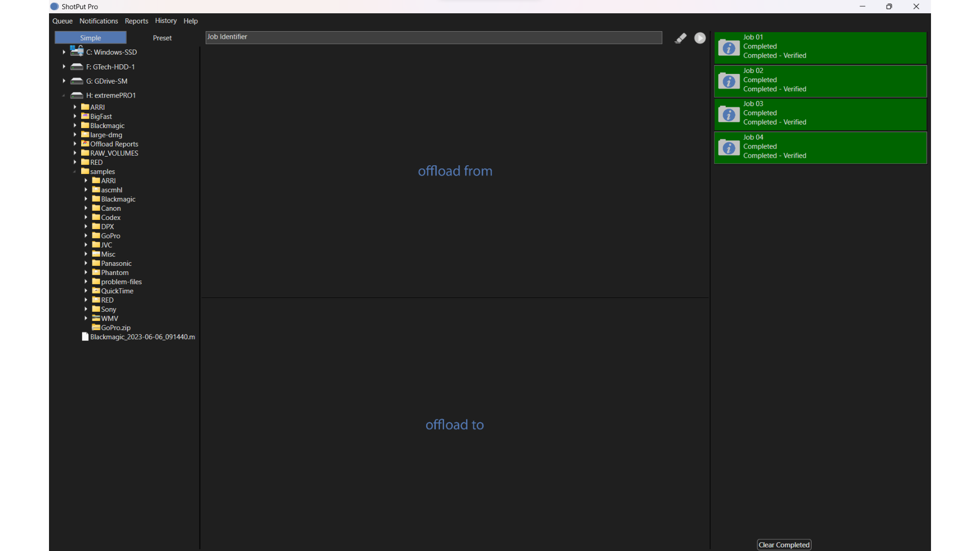980x551 pixels.
Task: Expand the G: GDrive-SM drive
Action: click(x=64, y=81)
